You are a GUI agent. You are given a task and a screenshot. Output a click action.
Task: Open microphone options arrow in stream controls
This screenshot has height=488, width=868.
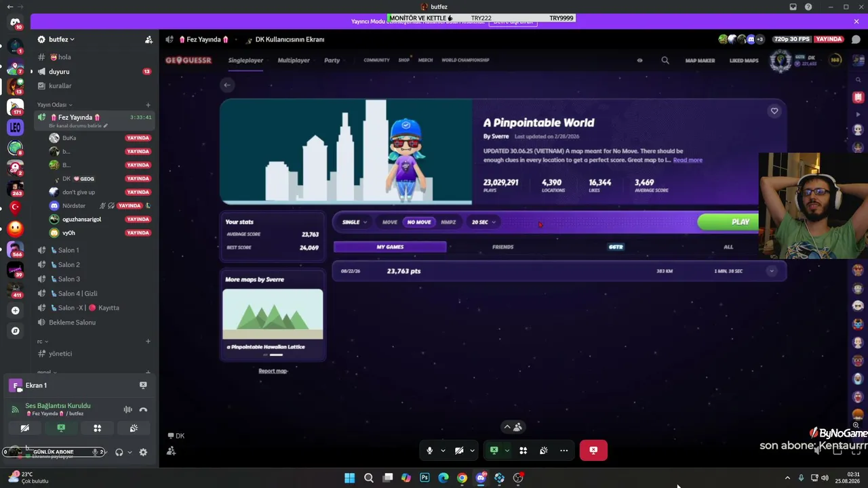pyautogui.click(x=443, y=451)
